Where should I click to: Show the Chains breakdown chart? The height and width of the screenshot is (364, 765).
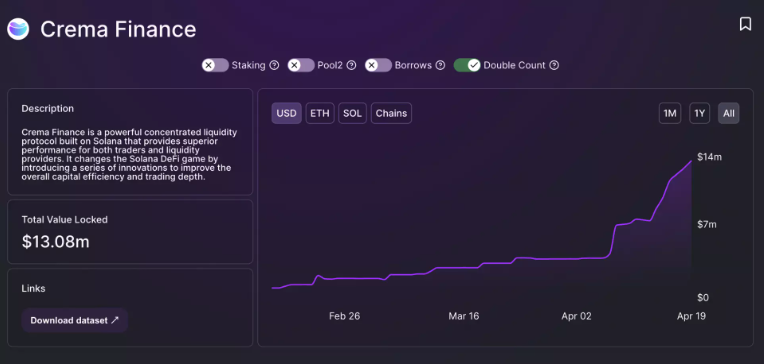(x=391, y=113)
